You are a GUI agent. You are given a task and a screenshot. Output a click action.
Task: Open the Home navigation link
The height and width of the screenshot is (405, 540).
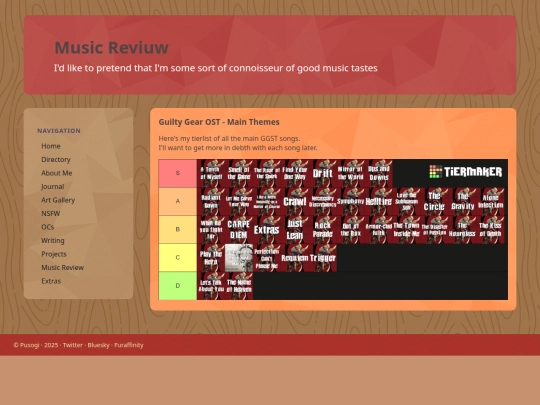click(51, 146)
